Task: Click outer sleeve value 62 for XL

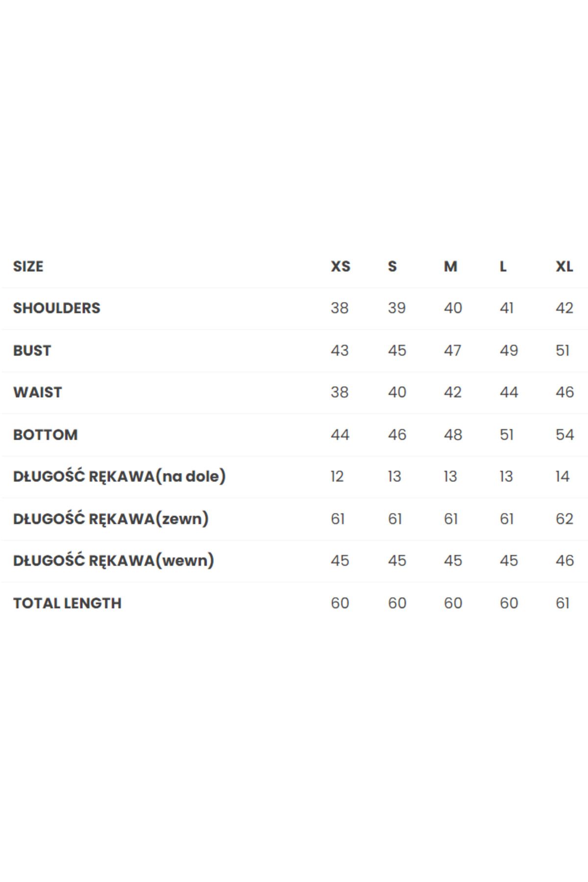Action: (564, 519)
